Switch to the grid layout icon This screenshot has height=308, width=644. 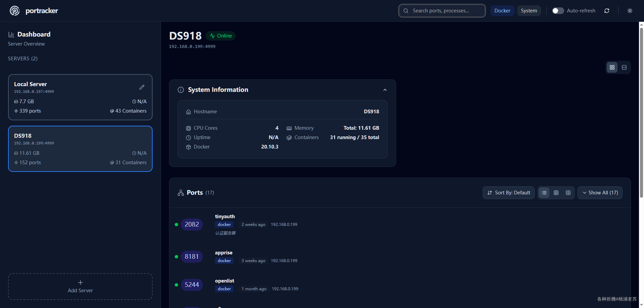click(612, 67)
